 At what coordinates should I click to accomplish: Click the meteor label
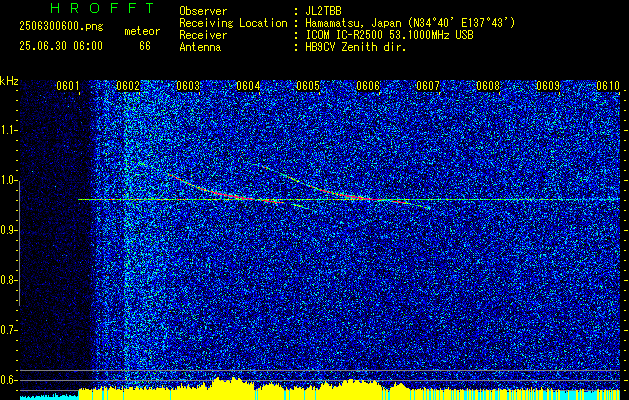point(142,31)
